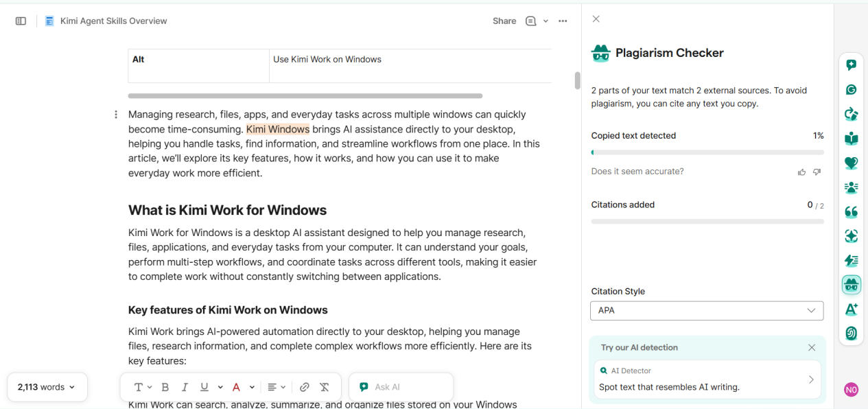Click the vertical document scrollbar thumb

[577, 80]
